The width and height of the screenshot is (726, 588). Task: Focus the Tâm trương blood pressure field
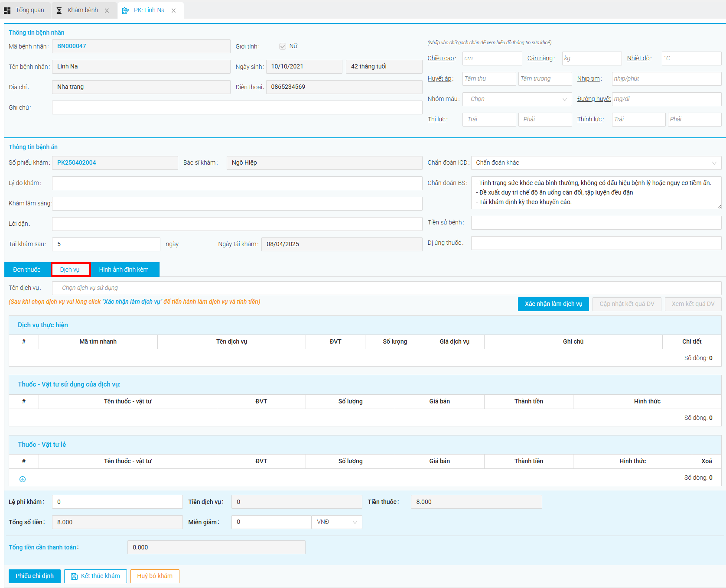coord(545,79)
